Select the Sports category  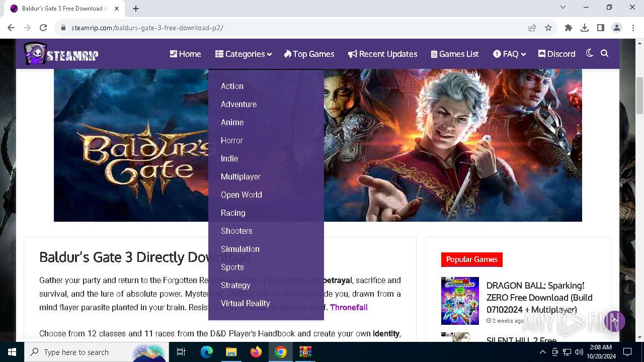(232, 267)
